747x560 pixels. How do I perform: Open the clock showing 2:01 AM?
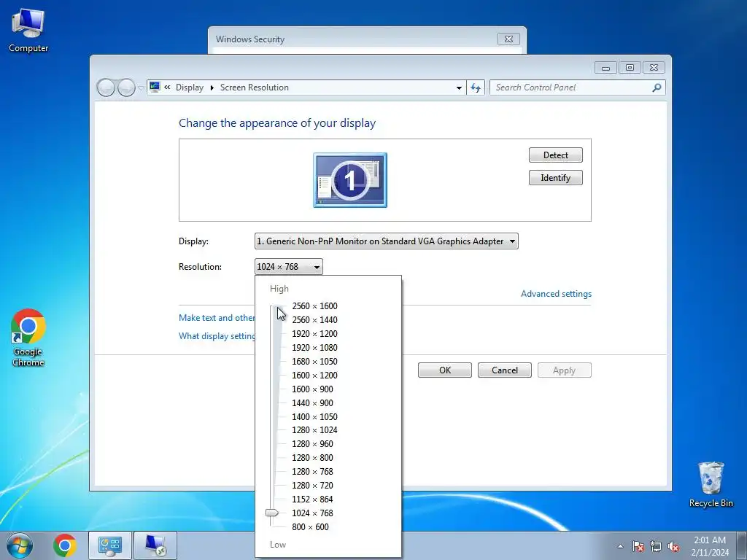[710, 545]
